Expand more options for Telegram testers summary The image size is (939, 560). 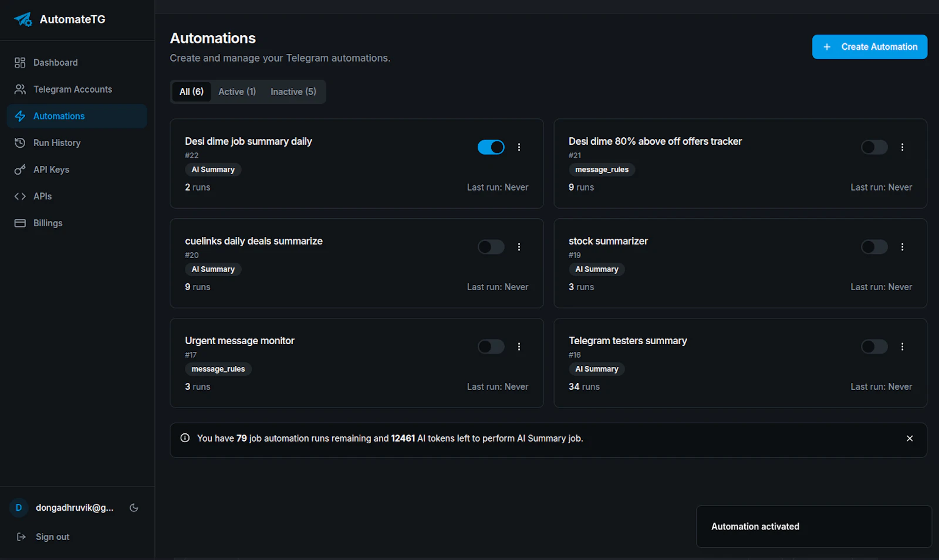tap(903, 347)
